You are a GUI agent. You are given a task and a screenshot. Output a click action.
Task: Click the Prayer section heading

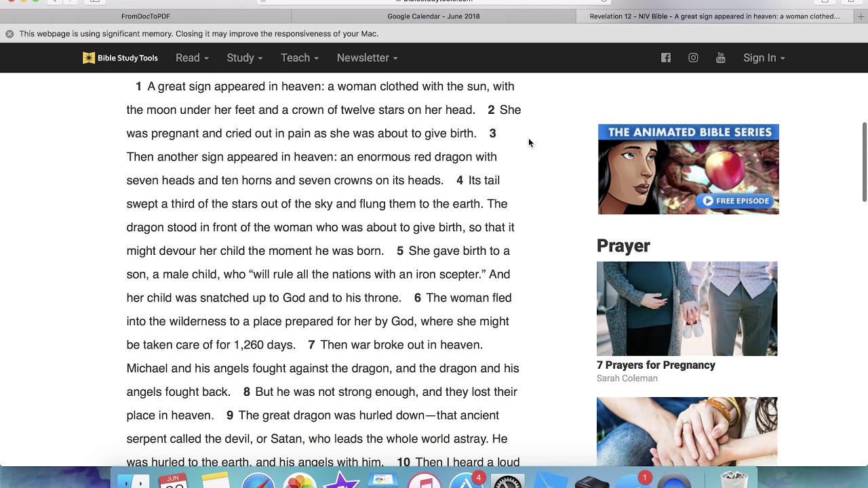623,245
